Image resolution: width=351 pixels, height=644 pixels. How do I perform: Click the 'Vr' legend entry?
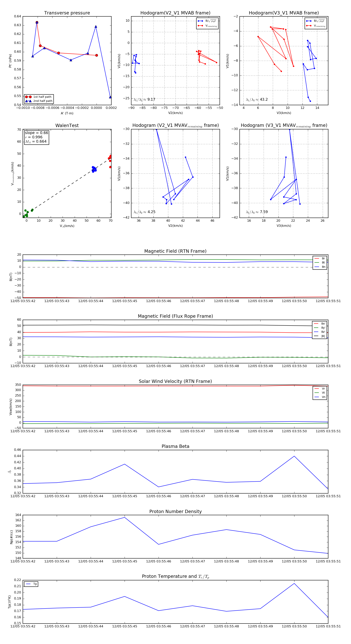point(320,389)
